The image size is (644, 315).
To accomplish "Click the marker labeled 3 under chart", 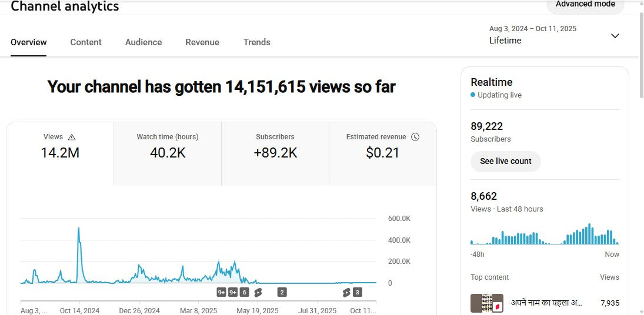I will (x=357, y=292).
